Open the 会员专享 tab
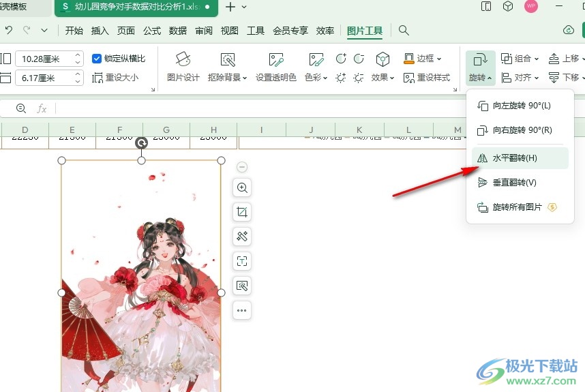Viewport: 585px width, 392px height. (x=290, y=31)
